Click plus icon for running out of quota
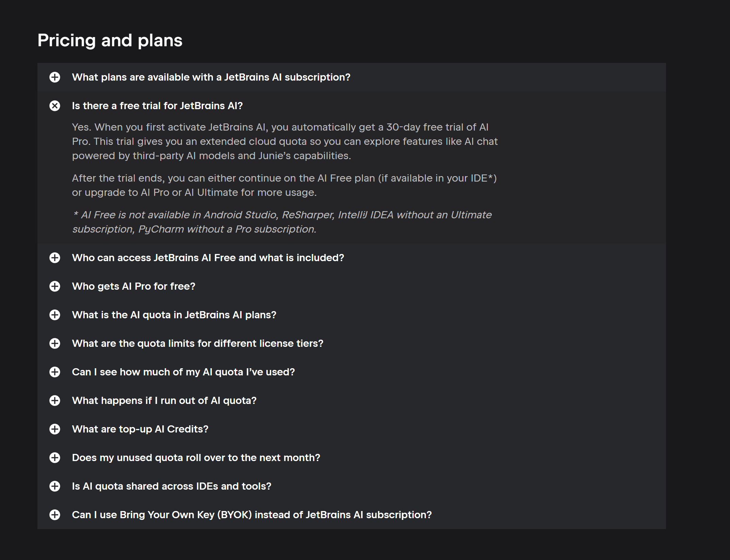This screenshot has width=730, height=560. (55, 401)
